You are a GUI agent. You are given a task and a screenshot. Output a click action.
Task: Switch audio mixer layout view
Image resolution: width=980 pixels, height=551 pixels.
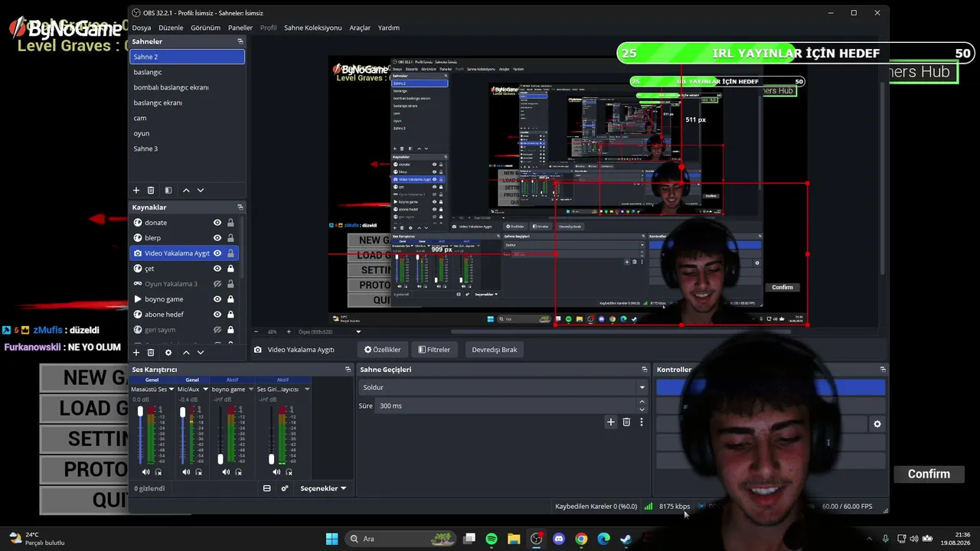pos(266,488)
